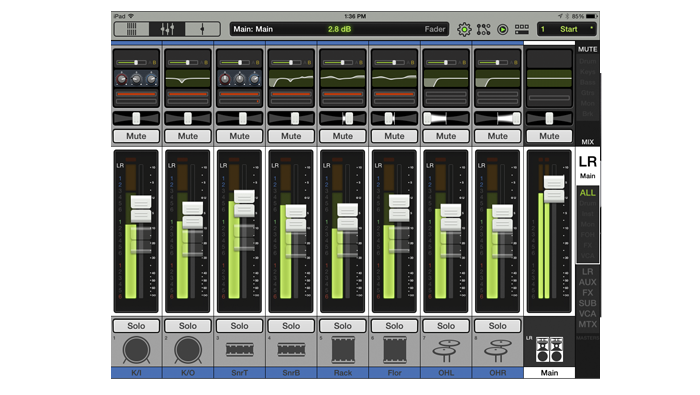Select the MTX masters tab
This screenshot has height=395, width=700.
588,324
